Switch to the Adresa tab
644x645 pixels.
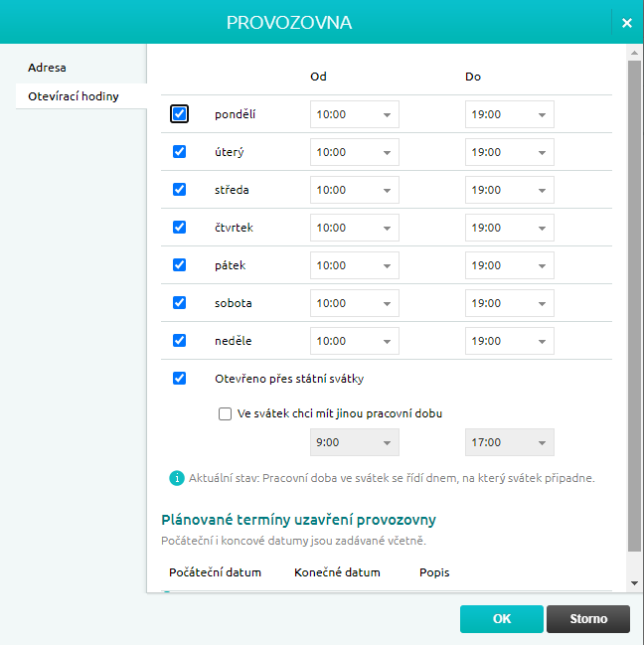tap(48, 68)
